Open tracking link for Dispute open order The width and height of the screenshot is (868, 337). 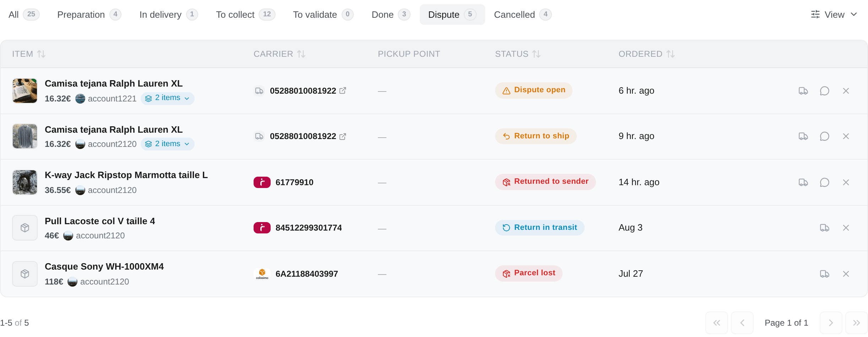[343, 91]
